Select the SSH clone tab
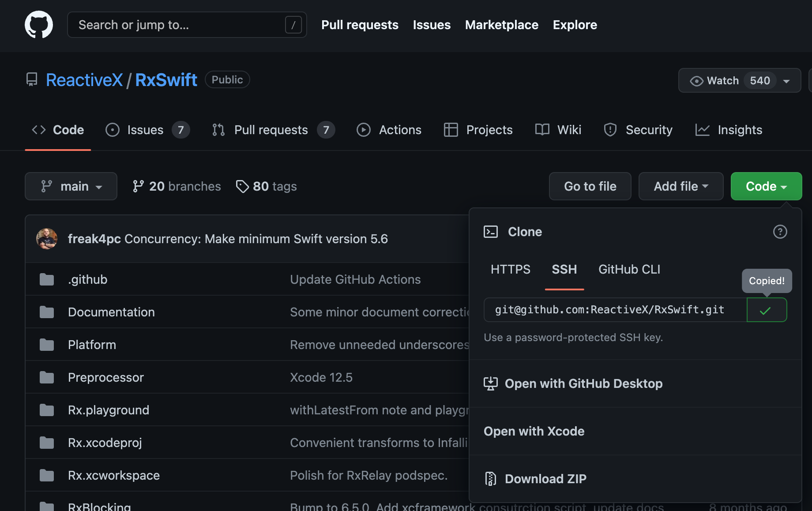Screen dimensions: 812x511 (x=564, y=269)
